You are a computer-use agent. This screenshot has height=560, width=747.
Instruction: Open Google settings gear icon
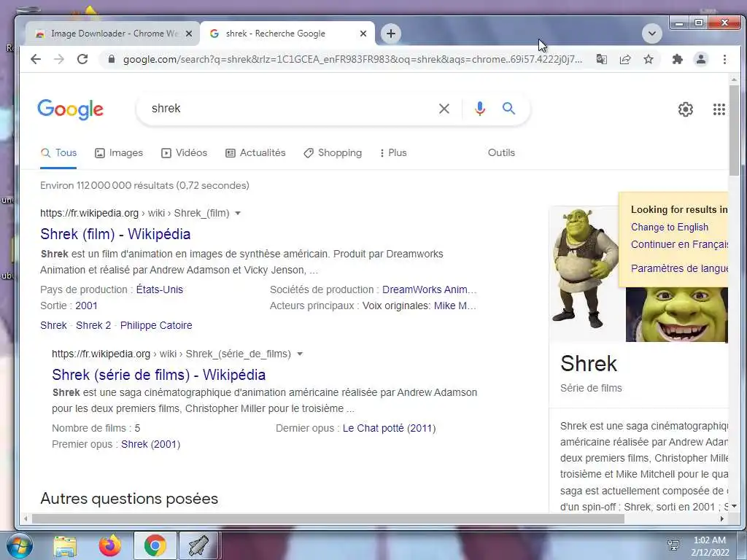coord(686,109)
